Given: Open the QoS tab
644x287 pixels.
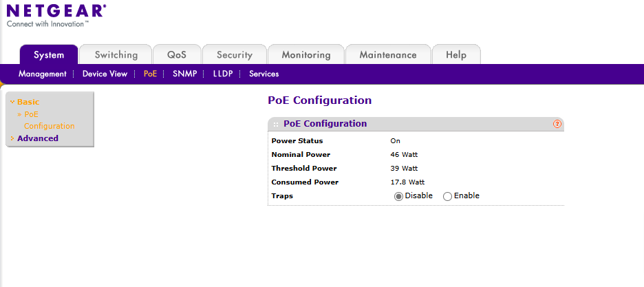Looking at the screenshot, I should 176,55.
